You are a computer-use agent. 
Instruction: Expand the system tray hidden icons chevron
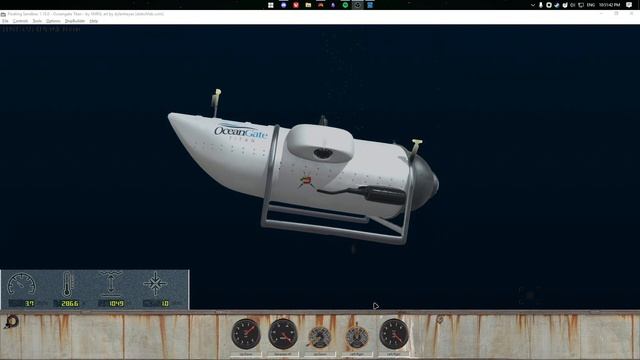[x=533, y=5]
